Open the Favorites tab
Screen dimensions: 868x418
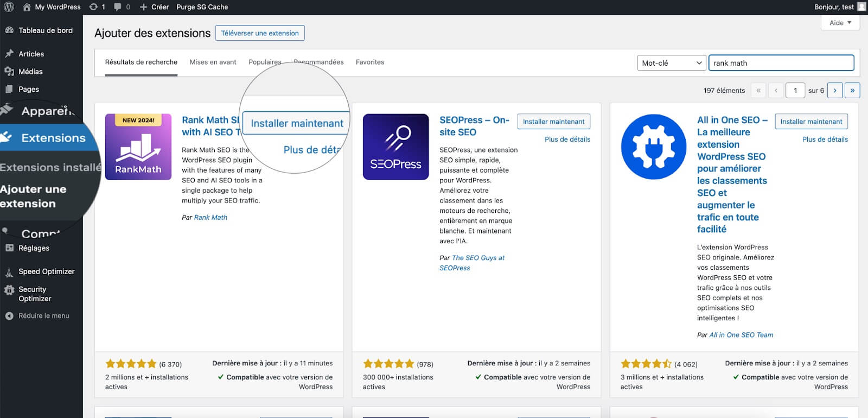[370, 62]
